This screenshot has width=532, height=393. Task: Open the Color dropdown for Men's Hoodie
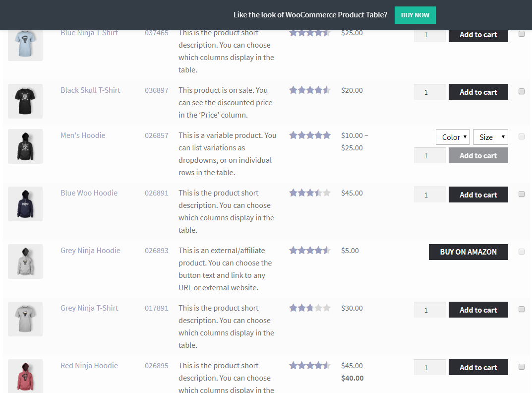453,137
